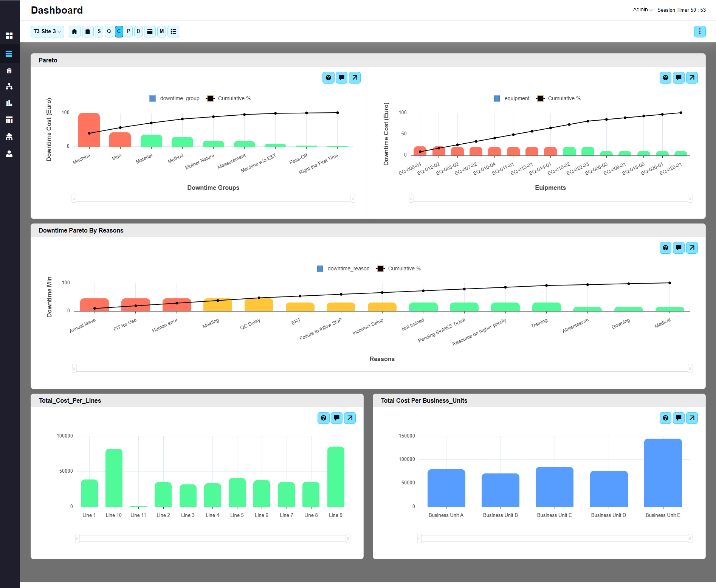Toggle Cumulative % legend in Reasons chart
716x588 pixels.
point(398,268)
